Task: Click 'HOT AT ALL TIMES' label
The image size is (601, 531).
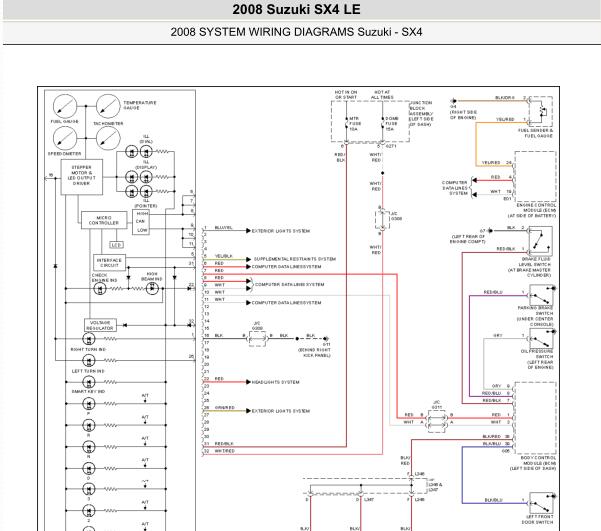Action: coord(382,95)
